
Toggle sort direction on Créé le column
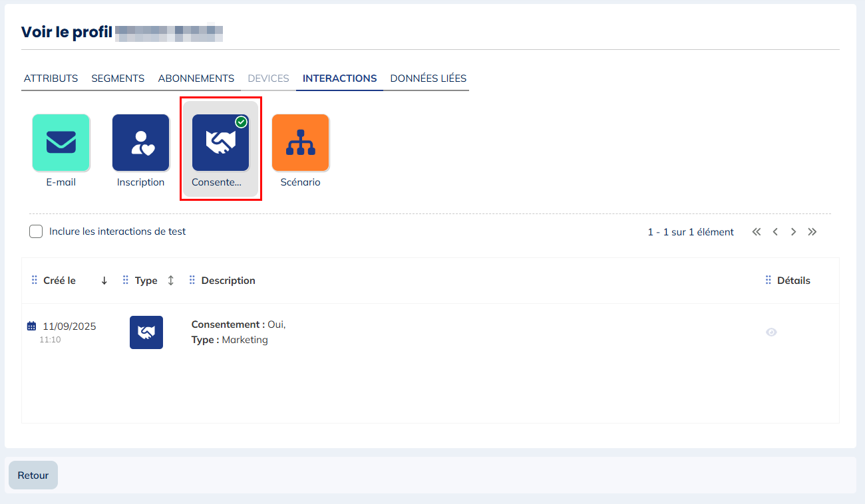click(104, 281)
